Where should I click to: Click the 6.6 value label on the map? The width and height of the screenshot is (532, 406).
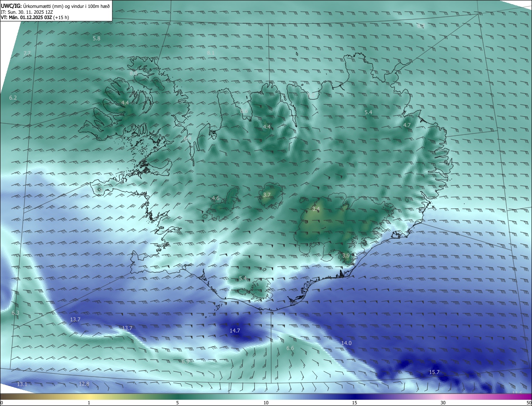click(290, 348)
